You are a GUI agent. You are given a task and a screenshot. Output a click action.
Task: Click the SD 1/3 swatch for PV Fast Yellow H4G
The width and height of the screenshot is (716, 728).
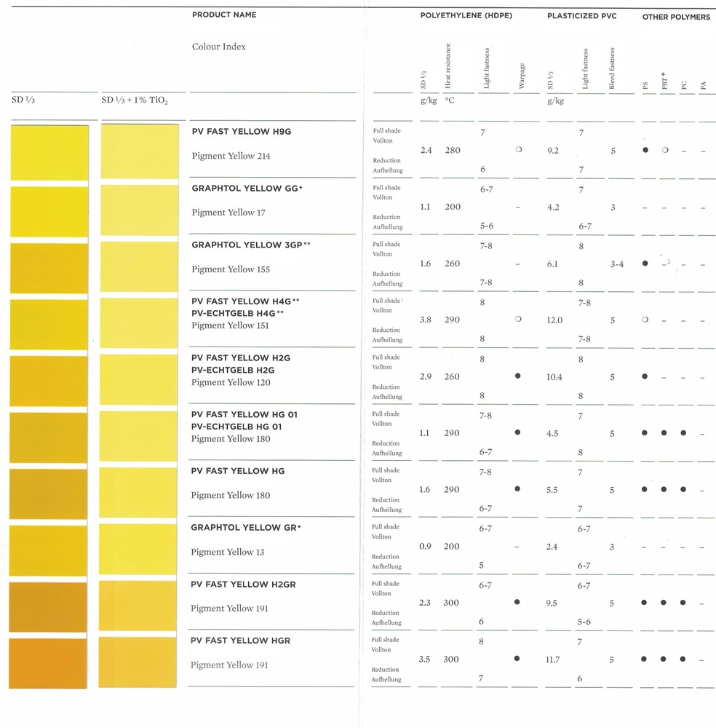point(49,325)
